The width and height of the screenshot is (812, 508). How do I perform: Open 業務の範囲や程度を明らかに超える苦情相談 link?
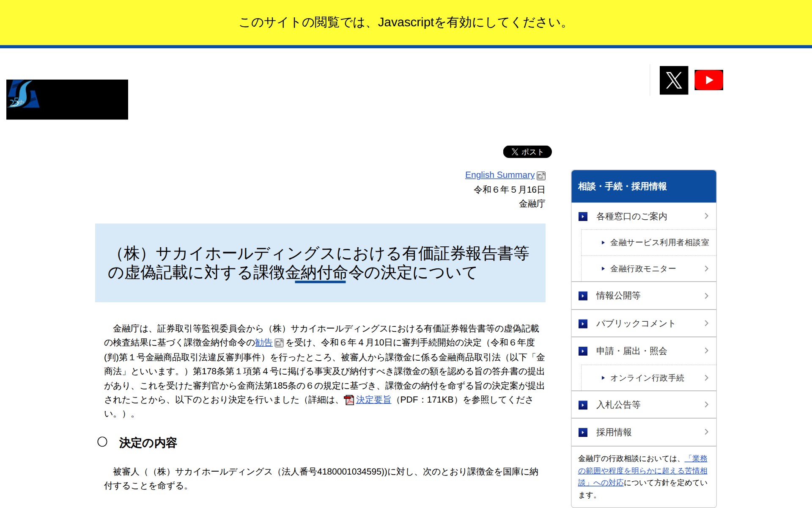(642, 471)
